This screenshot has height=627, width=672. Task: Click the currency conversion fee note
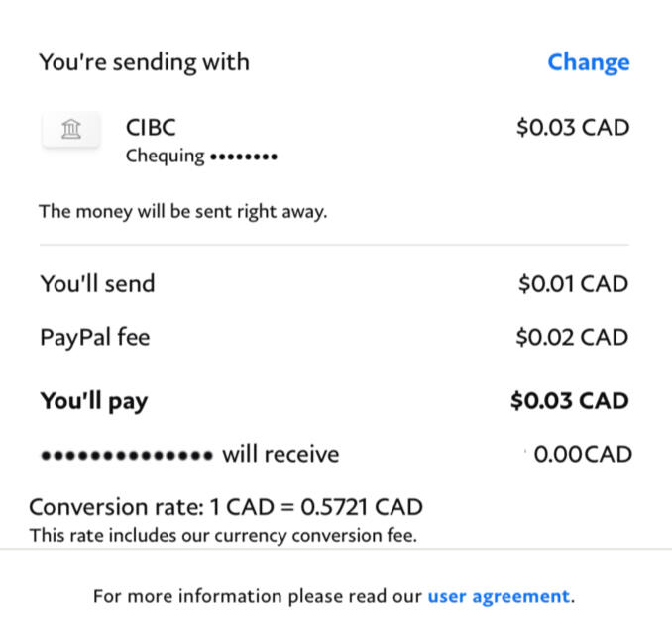(223, 536)
